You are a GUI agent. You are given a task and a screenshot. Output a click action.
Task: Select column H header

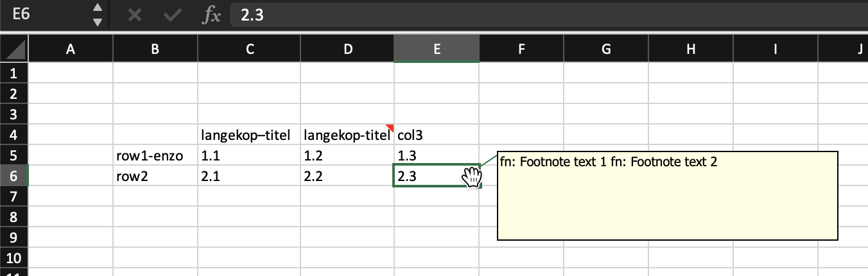point(690,49)
